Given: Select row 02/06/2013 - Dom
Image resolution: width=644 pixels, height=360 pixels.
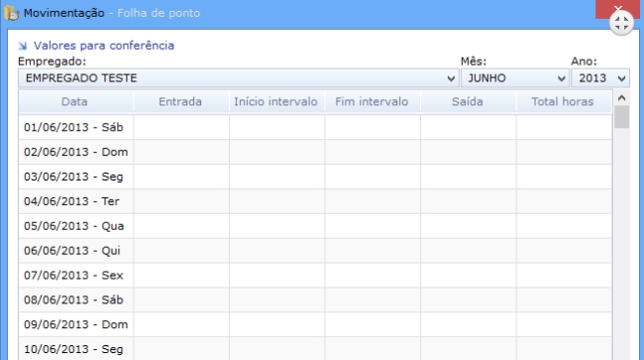Looking at the screenshot, I should point(315,152).
